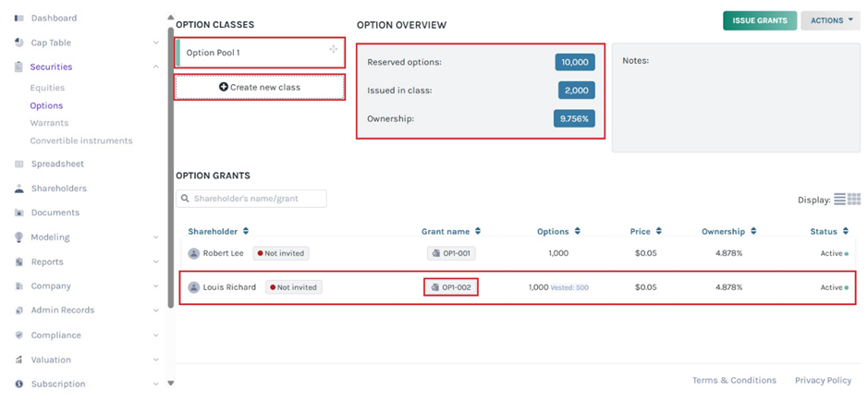Click the Dashboard icon in the sidebar
The image size is (868, 402).
(x=19, y=18)
